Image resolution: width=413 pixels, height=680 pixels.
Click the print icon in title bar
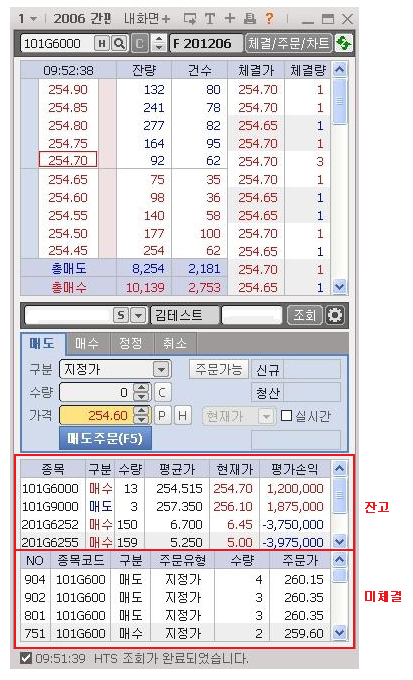pyautogui.click(x=249, y=18)
